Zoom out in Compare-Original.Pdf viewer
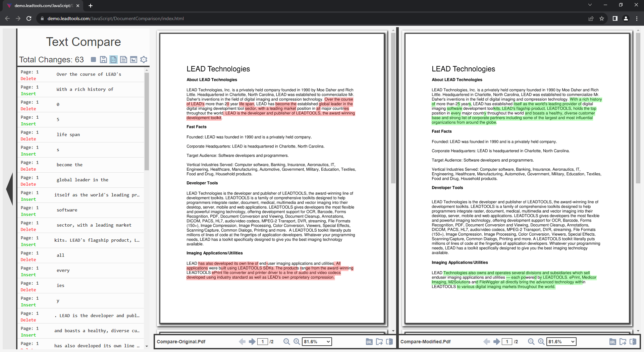Viewport: 644px width, 352px height. pyautogui.click(x=287, y=342)
